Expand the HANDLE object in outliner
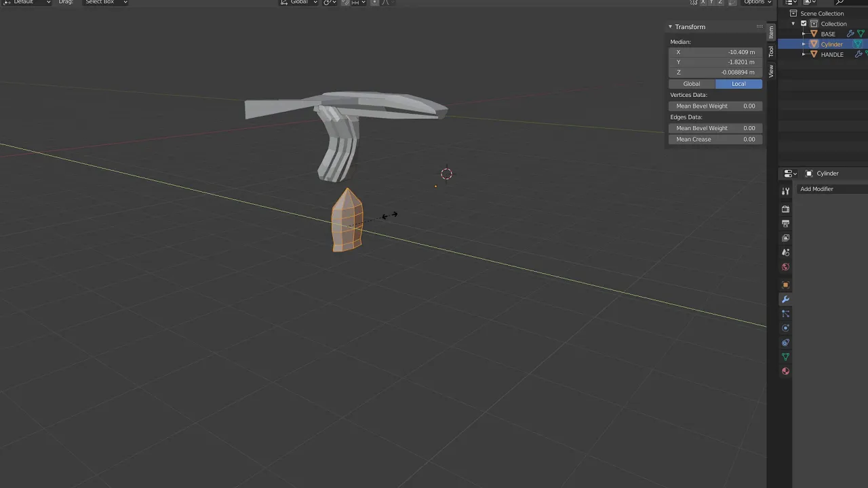 804,54
